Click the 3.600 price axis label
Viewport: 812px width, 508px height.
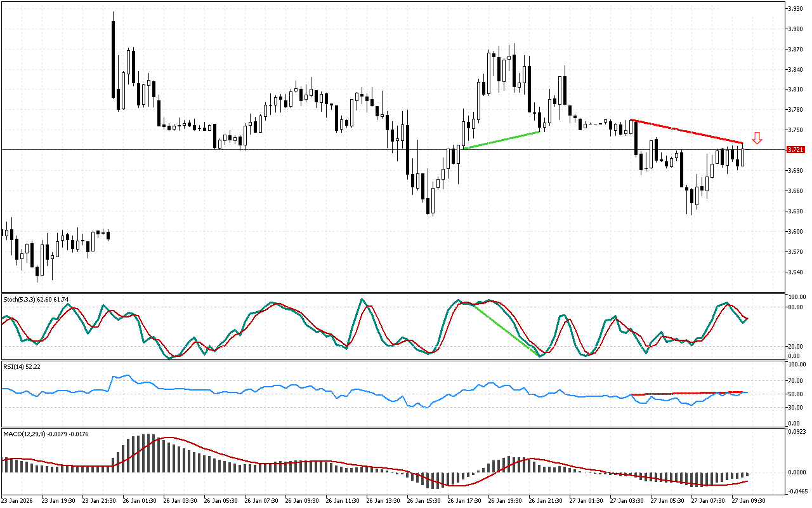tap(796, 231)
